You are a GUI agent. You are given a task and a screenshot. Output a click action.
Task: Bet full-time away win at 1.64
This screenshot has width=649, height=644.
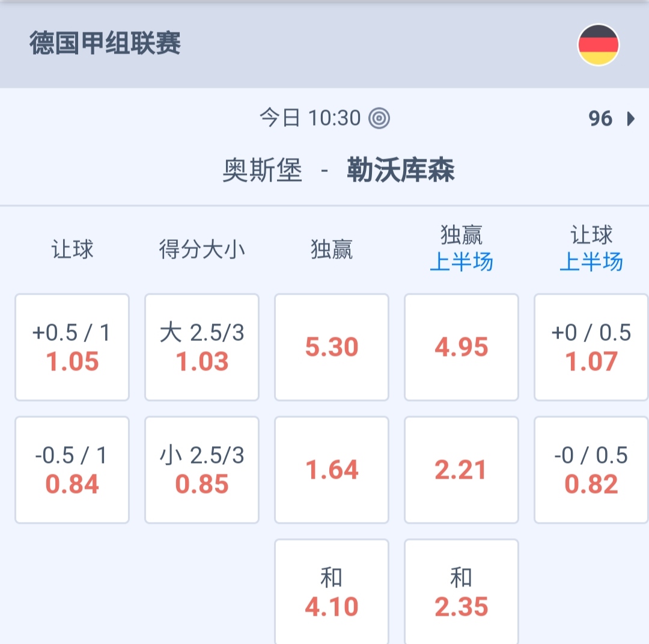[x=332, y=470]
